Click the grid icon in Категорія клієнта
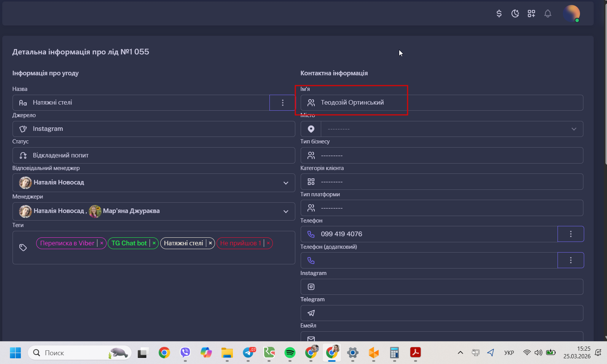 (311, 182)
